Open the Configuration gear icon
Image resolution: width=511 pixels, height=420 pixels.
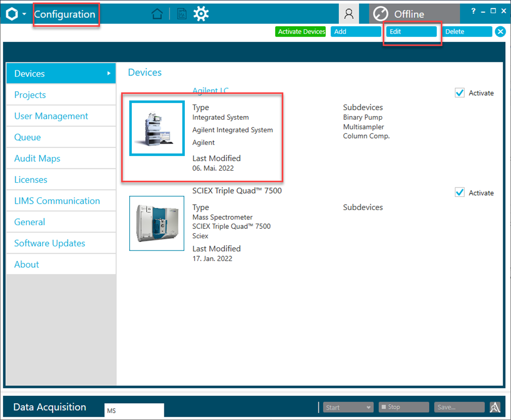tap(201, 14)
